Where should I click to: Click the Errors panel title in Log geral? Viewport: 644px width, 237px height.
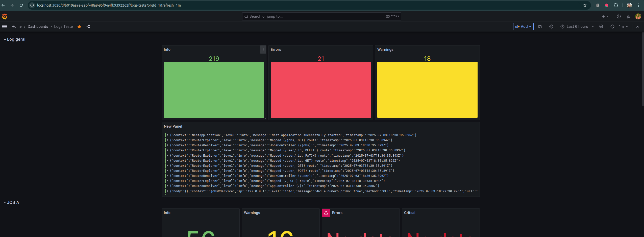[276, 50]
